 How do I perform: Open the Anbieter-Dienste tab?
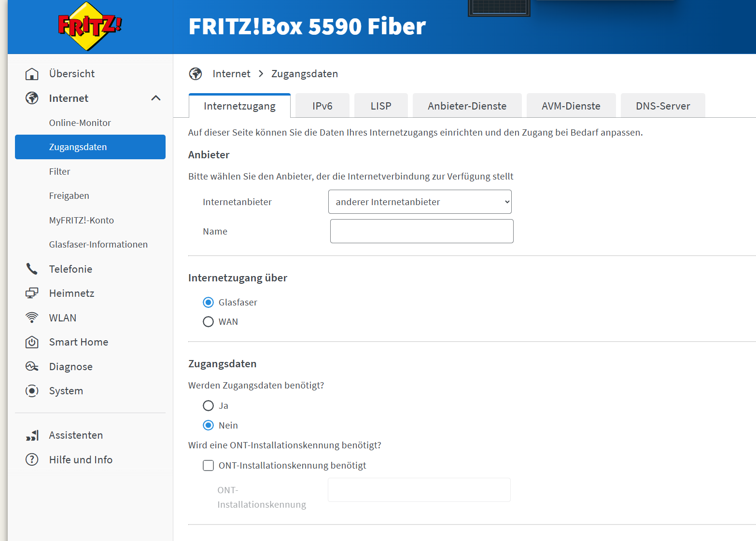pyautogui.click(x=467, y=106)
